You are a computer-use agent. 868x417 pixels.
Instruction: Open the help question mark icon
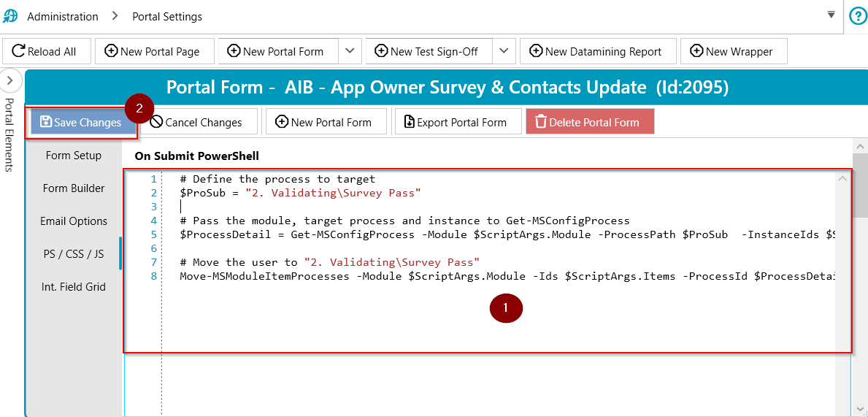coord(858,16)
